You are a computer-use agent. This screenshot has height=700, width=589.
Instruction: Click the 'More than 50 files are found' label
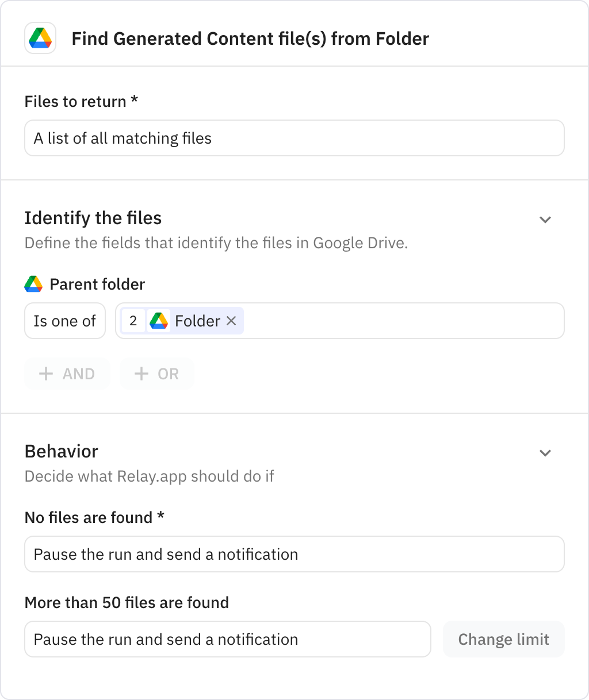pos(127,602)
